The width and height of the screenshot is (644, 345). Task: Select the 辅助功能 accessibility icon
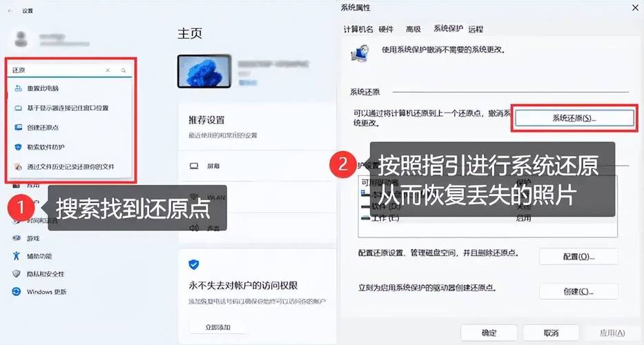[16, 256]
